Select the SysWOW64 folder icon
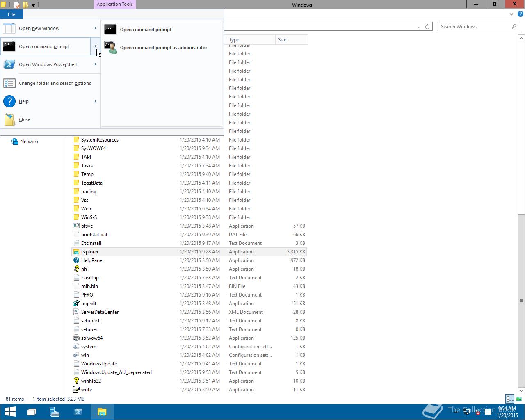Image resolution: width=525 pixels, height=420 pixels. (76, 148)
